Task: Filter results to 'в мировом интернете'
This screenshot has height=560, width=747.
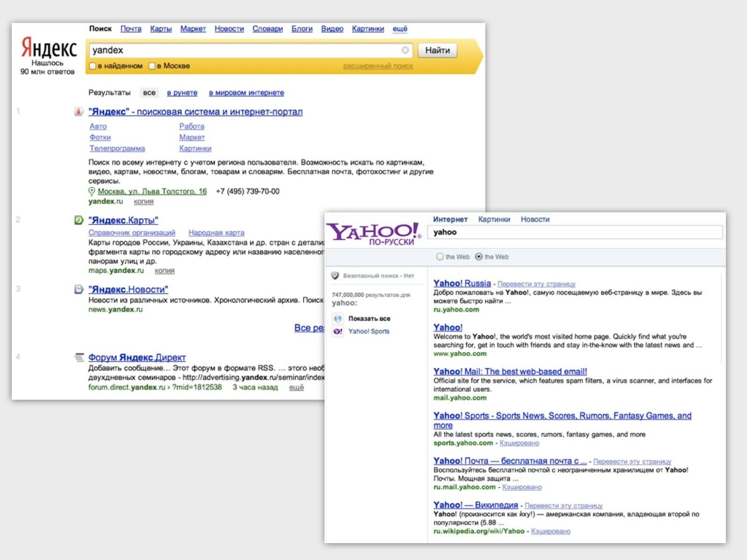Action: click(x=247, y=93)
